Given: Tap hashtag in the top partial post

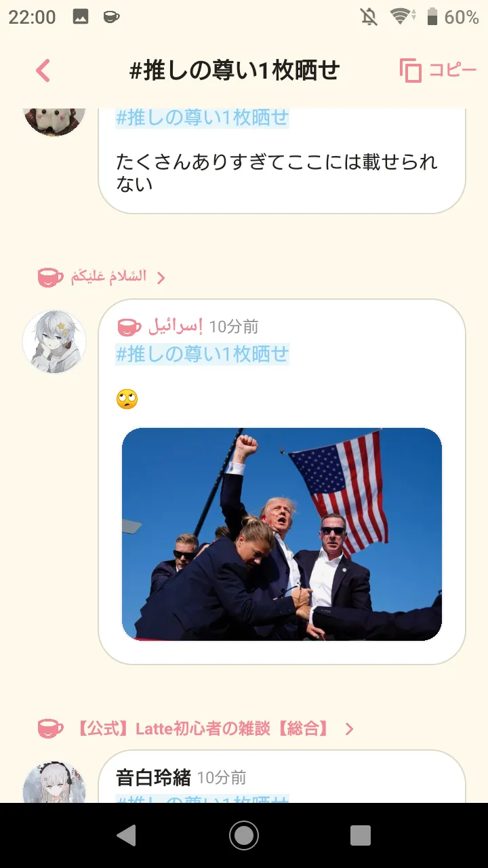Looking at the screenshot, I should coord(202,118).
